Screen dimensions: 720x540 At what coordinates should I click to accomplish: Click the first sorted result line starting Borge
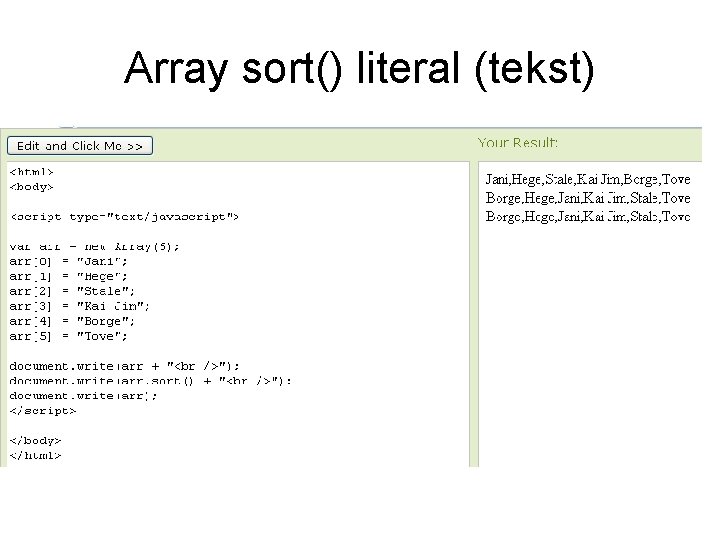click(x=588, y=198)
